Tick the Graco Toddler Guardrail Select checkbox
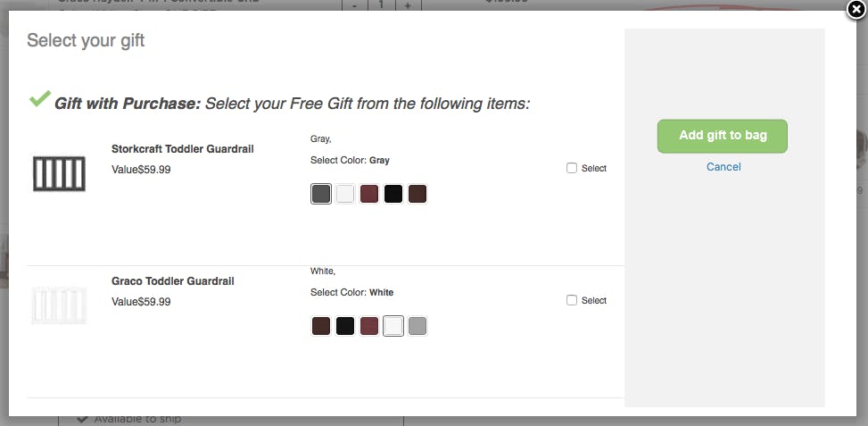The height and width of the screenshot is (426, 868). 572,300
